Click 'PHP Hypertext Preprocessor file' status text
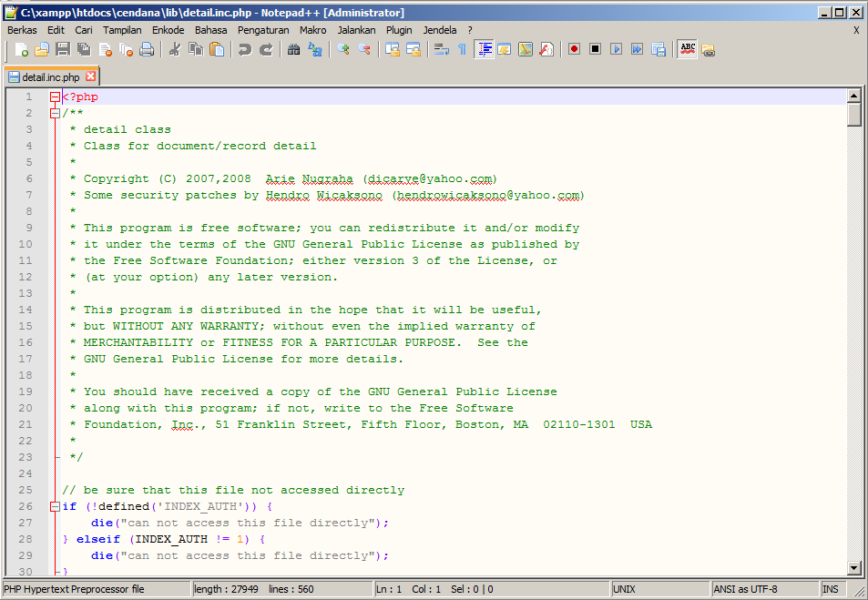Viewport: 868px width, 600px height. tap(74, 589)
